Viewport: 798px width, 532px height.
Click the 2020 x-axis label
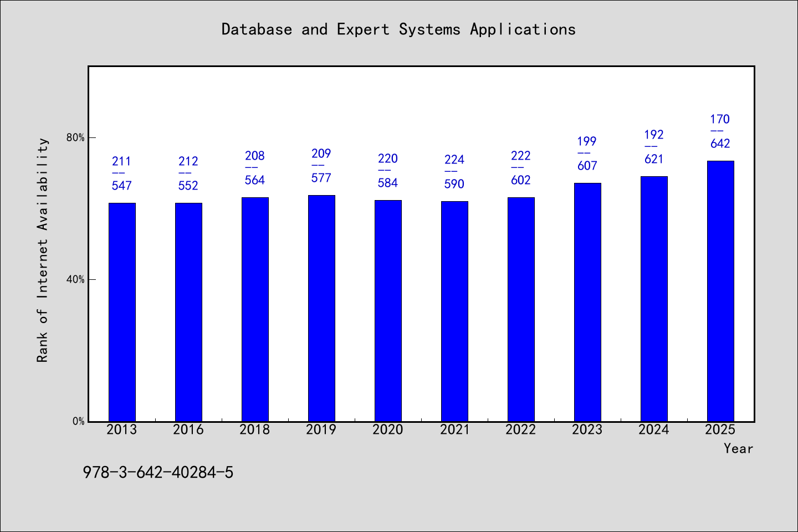tap(388, 429)
